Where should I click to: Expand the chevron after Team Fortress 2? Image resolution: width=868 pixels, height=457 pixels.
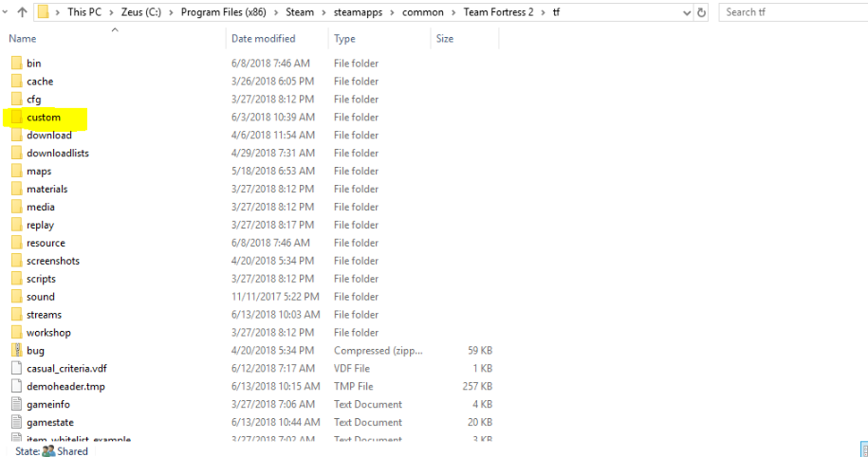click(x=543, y=12)
